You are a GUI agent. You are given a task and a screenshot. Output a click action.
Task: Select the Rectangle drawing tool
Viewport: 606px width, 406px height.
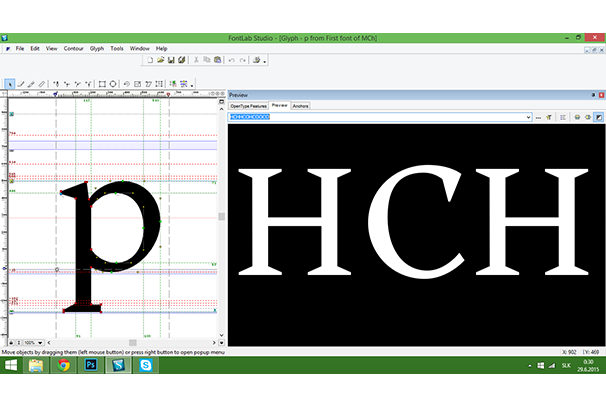tap(102, 84)
